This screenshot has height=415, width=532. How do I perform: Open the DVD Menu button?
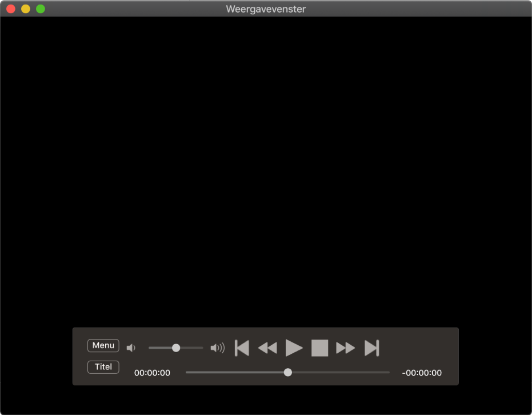(x=103, y=345)
